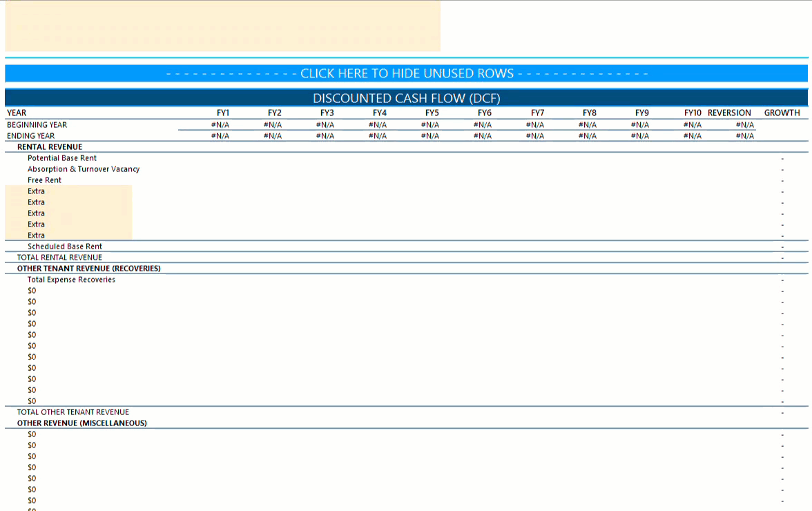Select the OTHER TENANT REVENUE (RECOVERIES) heading
This screenshot has width=812, height=511.
tap(88, 269)
